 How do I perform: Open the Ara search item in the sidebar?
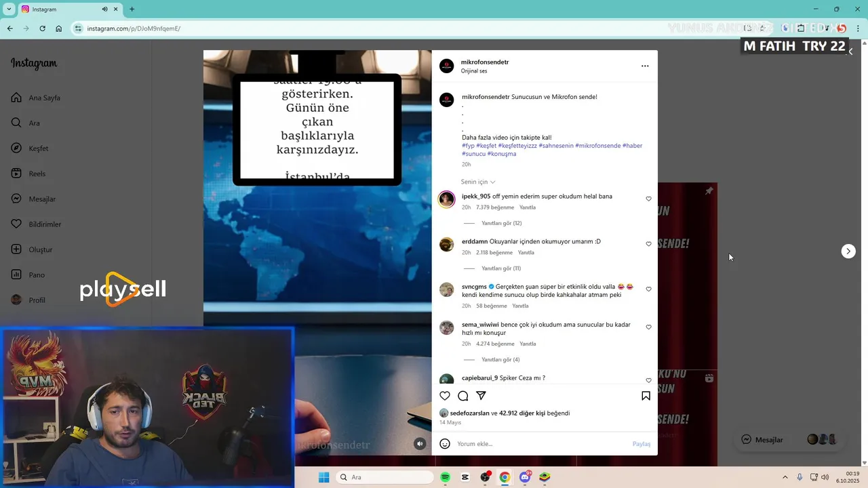[26, 123]
